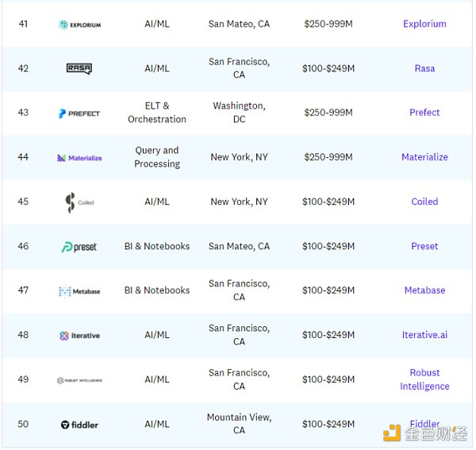Image resolution: width=476 pixels, height=450 pixels.
Task: Open the Fiddler link
Action: (x=424, y=424)
